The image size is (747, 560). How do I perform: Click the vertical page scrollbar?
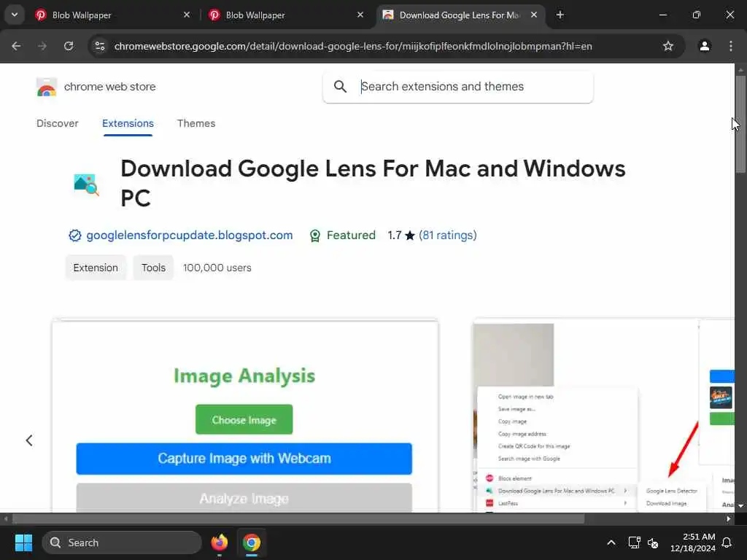[x=740, y=124]
